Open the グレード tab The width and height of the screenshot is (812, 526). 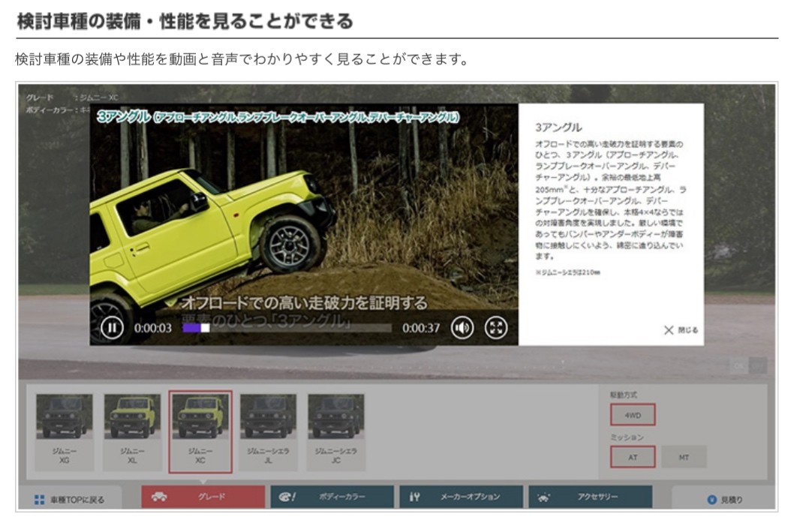click(203, 497)
